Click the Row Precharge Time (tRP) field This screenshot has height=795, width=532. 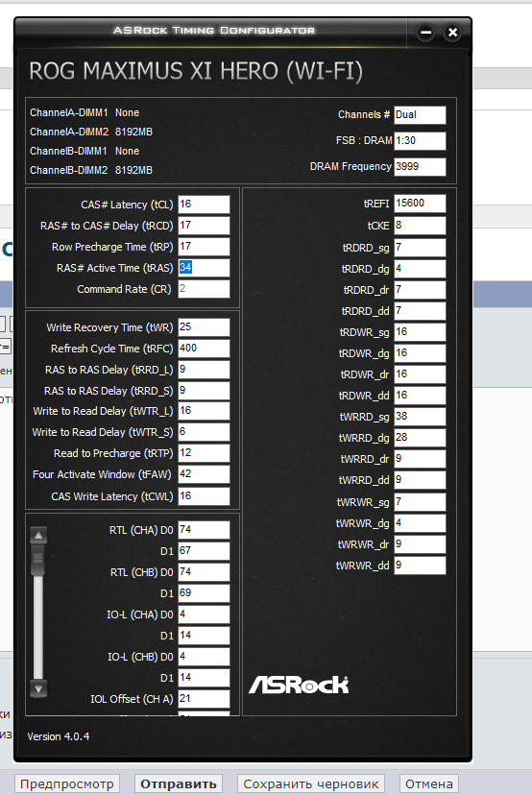204,247
